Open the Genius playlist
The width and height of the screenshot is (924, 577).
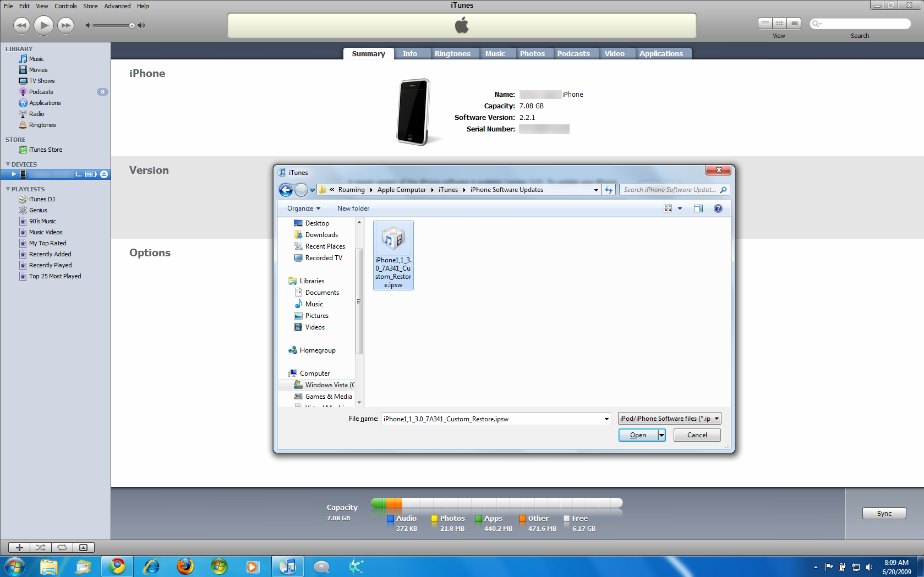[x=38, y=210]
